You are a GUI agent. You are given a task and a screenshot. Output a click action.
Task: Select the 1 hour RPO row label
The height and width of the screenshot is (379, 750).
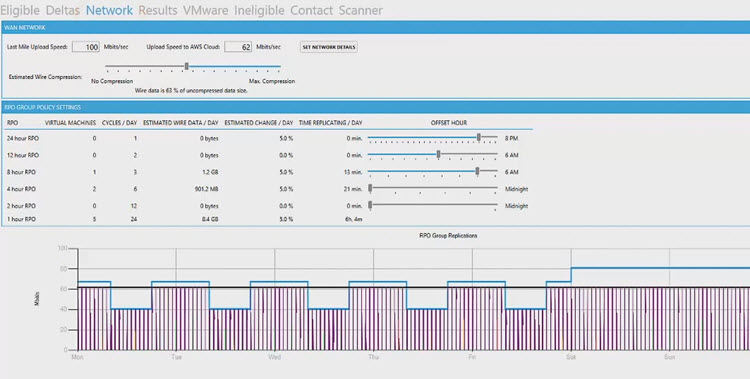pos(22,219)
